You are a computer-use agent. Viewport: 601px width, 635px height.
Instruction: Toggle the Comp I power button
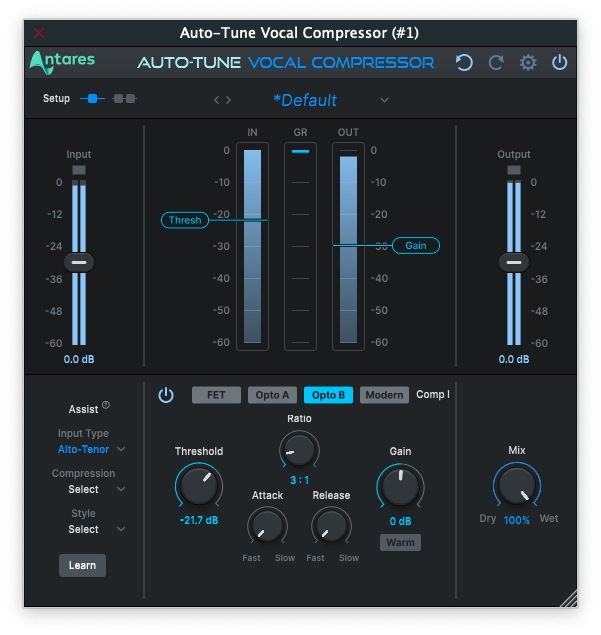(166, 395)
